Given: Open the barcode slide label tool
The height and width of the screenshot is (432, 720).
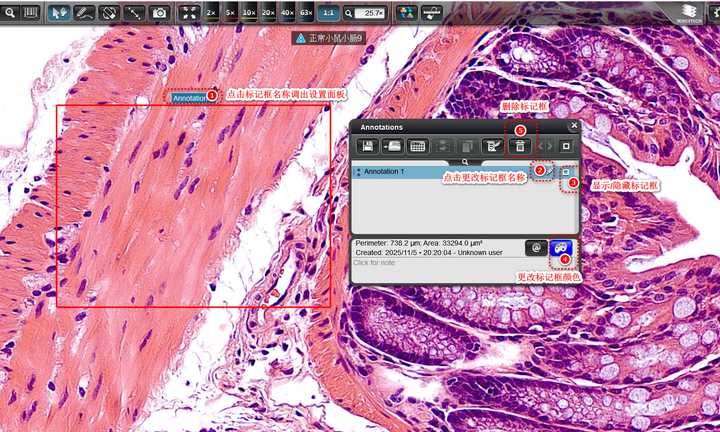Looking at the screenshot, I should click(30, 13).
